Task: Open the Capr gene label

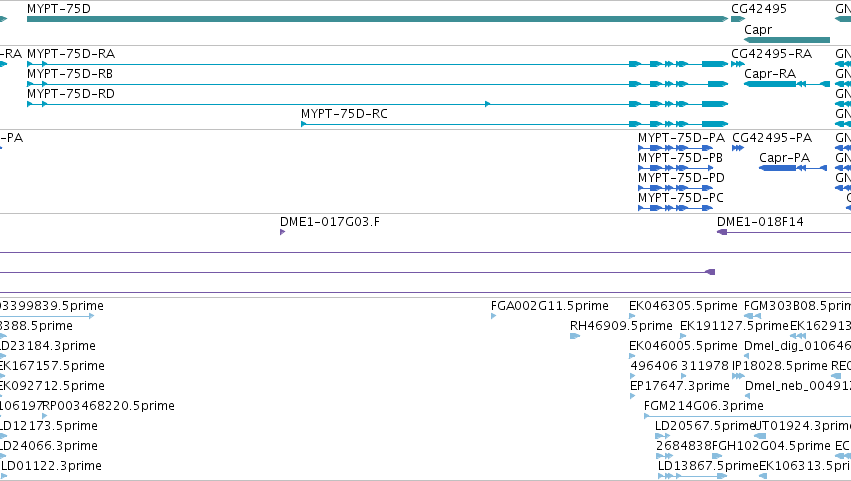Action: coord(758,30)
